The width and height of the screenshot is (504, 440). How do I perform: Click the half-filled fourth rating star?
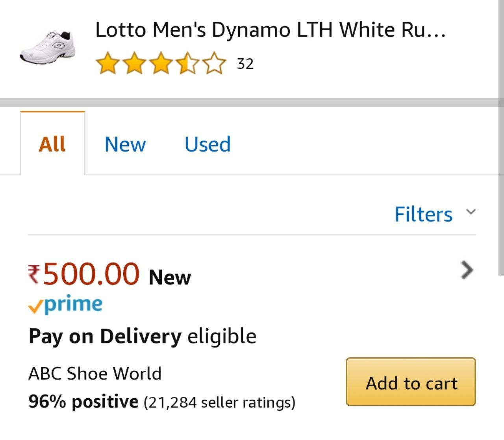(x=187, y=64)
